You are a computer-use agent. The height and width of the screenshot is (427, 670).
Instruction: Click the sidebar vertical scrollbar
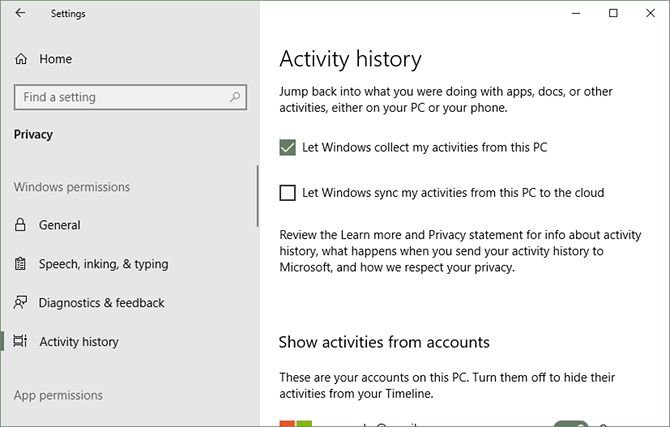pyautogui.click(x=257, y=195)
